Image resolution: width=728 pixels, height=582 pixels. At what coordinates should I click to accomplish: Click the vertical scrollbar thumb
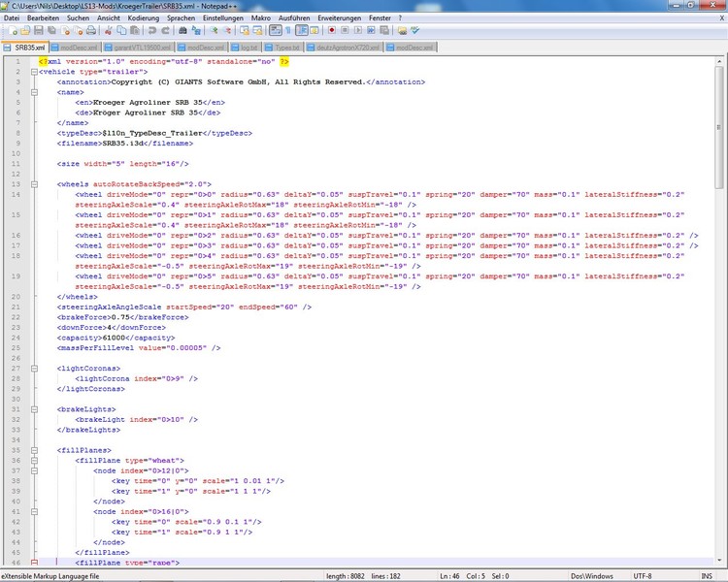point(718,127)
